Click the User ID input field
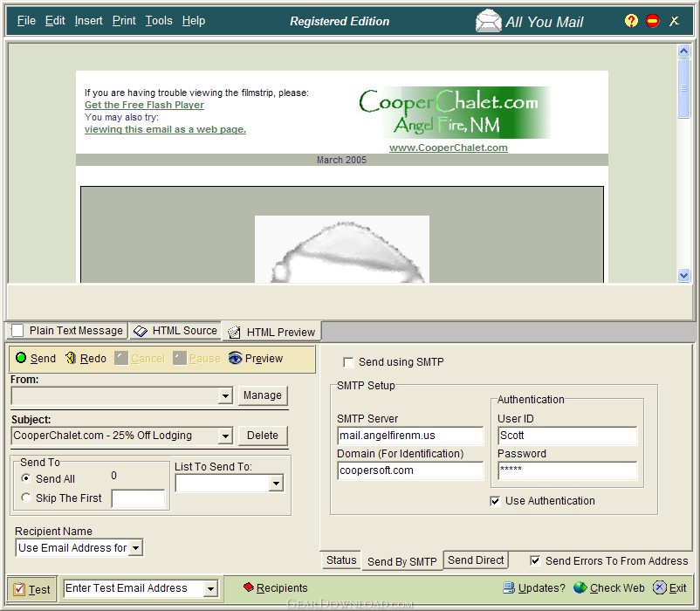 567,436
